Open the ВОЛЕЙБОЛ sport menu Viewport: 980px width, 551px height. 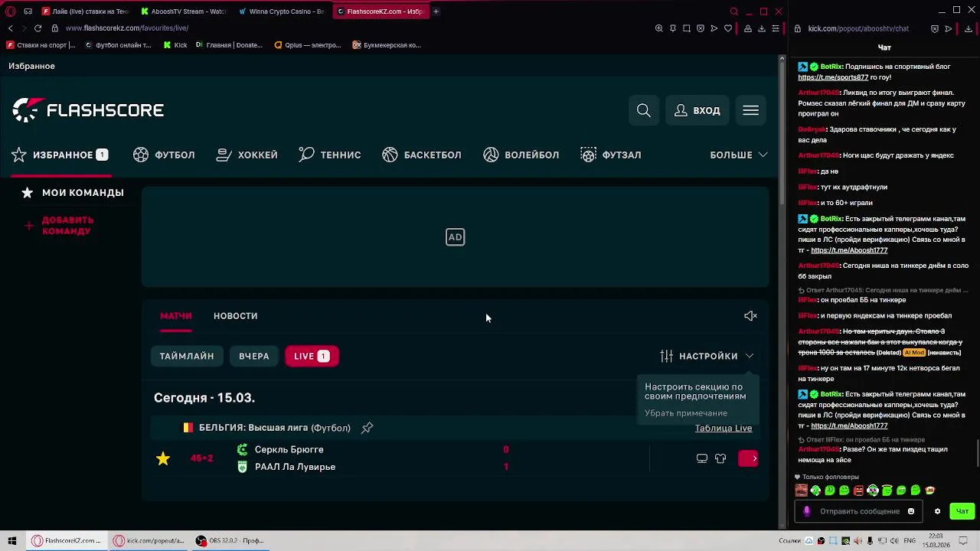pos(521,155)
